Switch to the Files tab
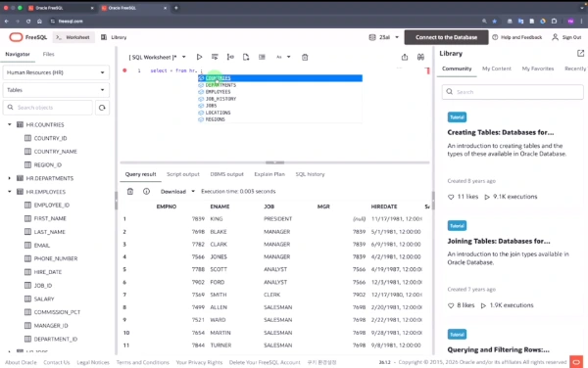The image size is (588, 368). pyautogui.click(x=48, y=54)
